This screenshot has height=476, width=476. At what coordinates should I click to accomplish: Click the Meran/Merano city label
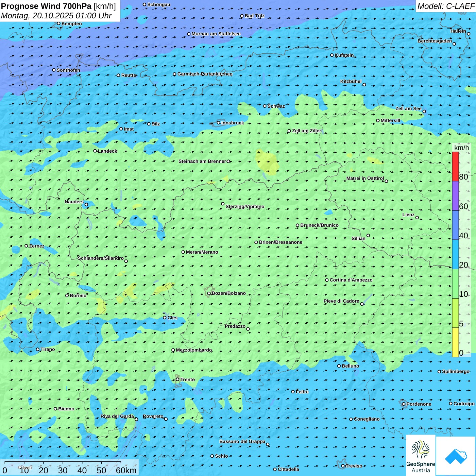coord(202,252)
